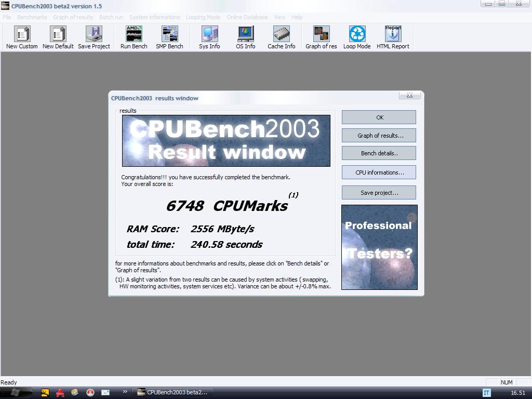Viewport: 532px width, 399px height.
Task: Open the Graph of res toolbar icon
Action: coord(321,37)
